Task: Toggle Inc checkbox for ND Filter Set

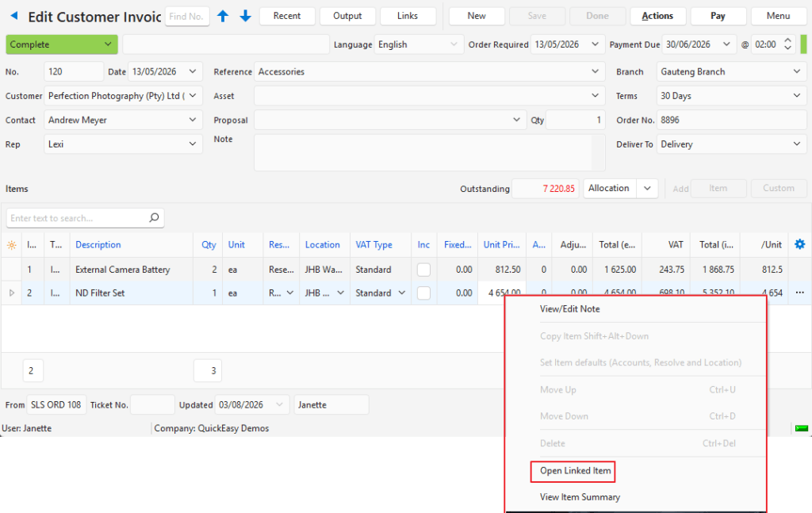Action: pos(423,293)
